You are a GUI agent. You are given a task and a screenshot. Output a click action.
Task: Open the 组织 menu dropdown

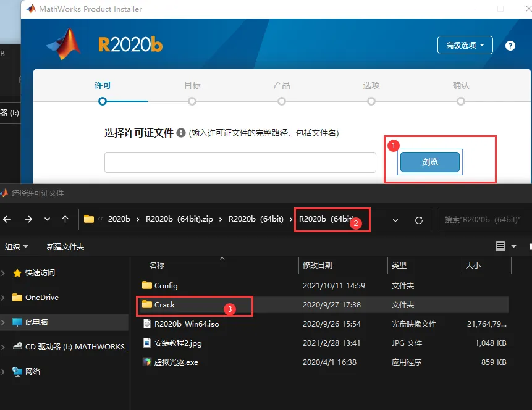point(16,246)
